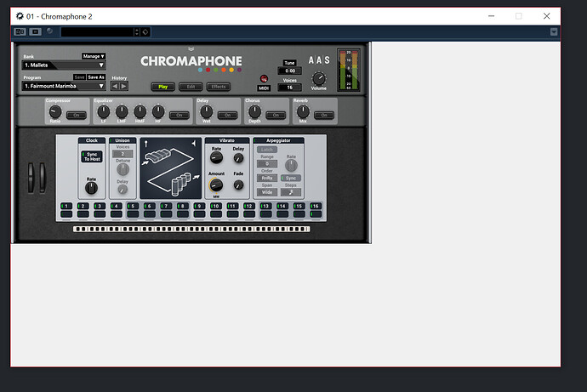Click the AAS logo
The height and width of the screenshot is (392, 587).
[319, 60]
